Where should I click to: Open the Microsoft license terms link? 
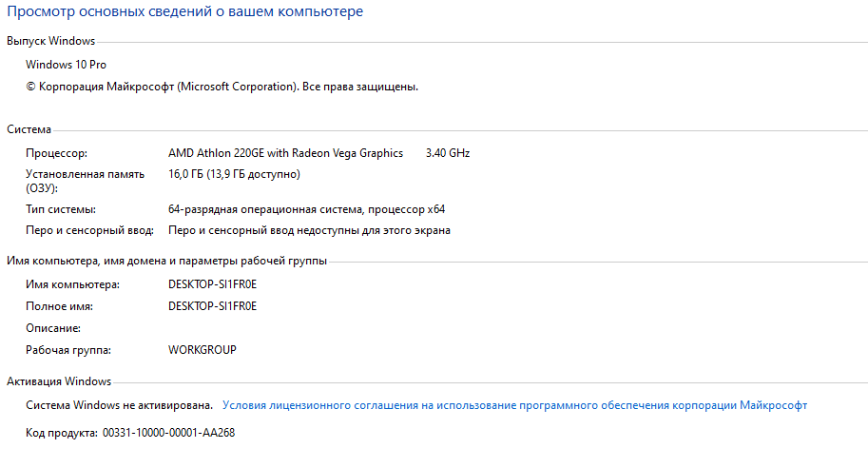tap(514, 405)
